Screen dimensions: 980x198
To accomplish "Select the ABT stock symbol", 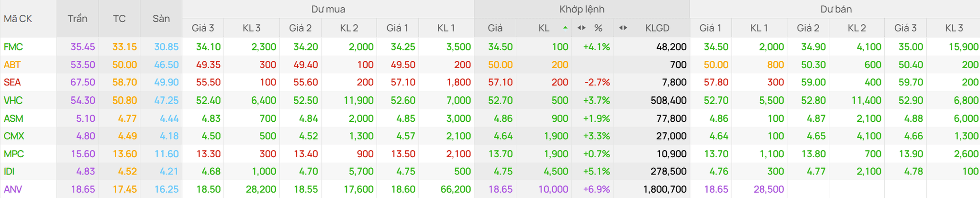I will click(x=12, y=65).
